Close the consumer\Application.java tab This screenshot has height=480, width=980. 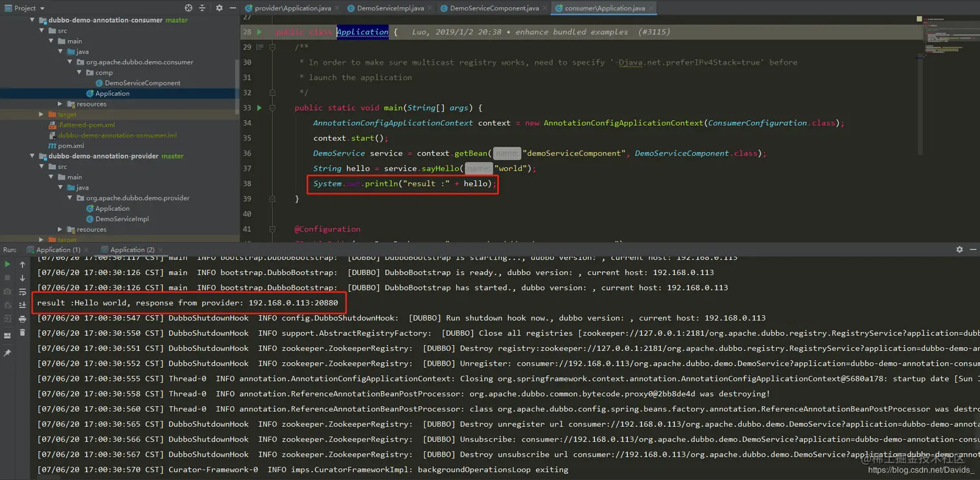pyautogui.click(x=651, y=8)
